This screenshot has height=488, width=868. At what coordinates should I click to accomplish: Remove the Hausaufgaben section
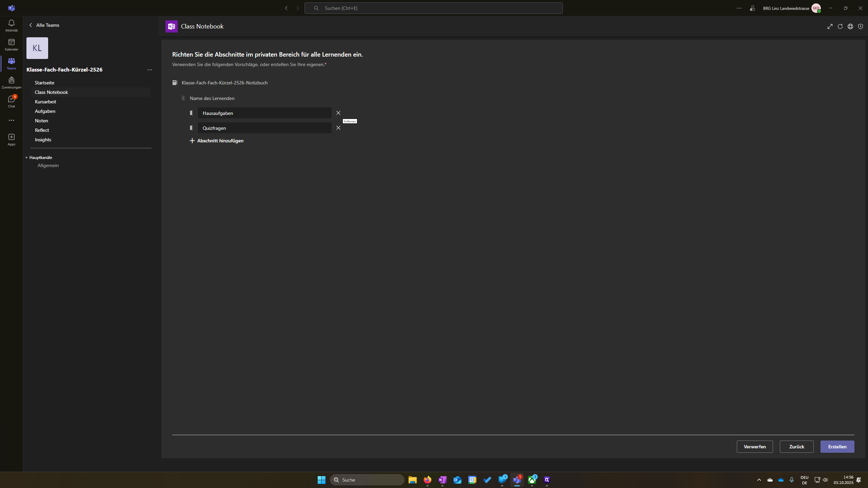click(x=338, y=113)
